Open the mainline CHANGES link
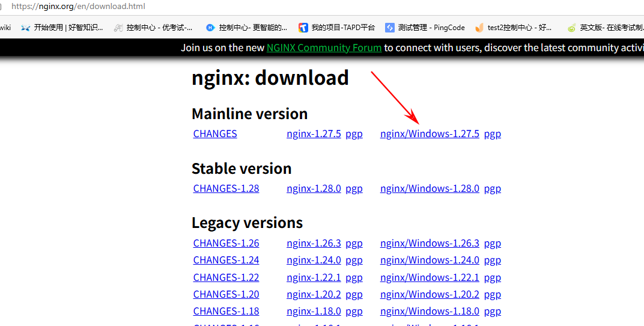 (215, 134)
